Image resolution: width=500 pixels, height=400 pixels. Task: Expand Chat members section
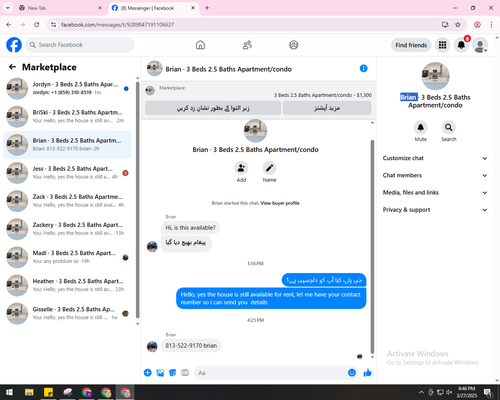pyautogui.click(x=435, y=175)
